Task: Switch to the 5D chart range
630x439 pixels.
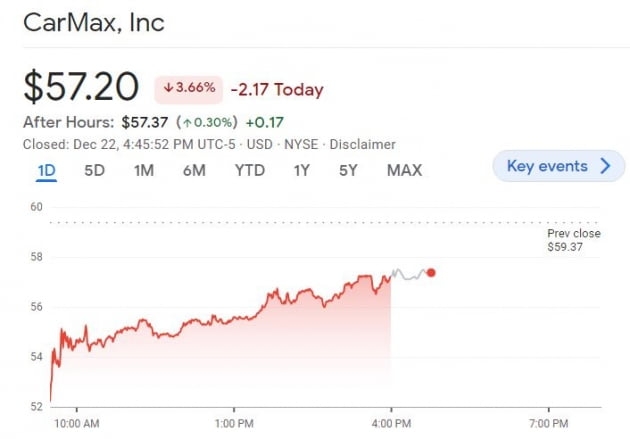Action: click(x=94, y=170)
